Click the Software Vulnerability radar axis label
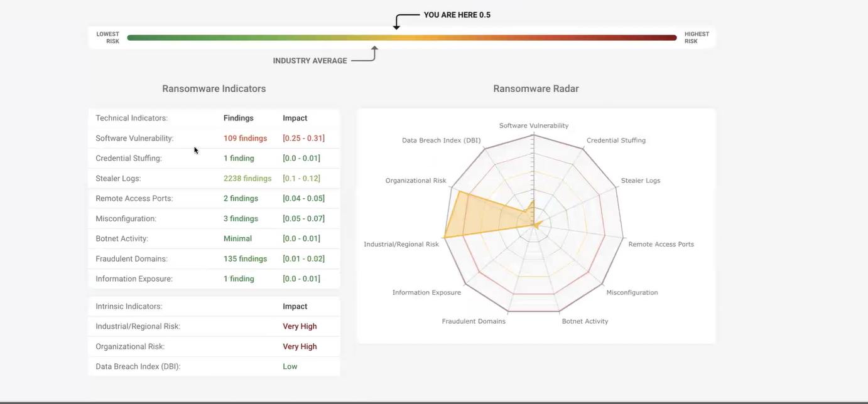This screenshot has height=404, width=868. (534, 125)
